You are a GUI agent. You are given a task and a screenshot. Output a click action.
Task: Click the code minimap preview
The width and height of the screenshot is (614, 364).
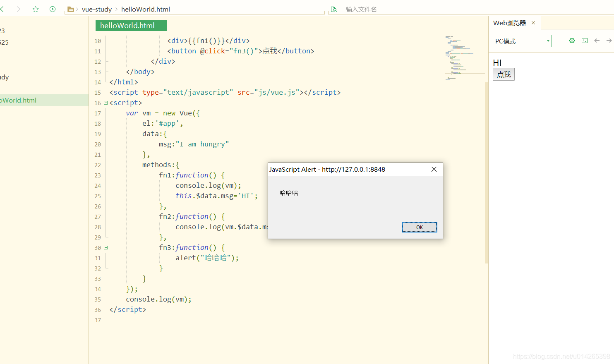coord(464,58)
